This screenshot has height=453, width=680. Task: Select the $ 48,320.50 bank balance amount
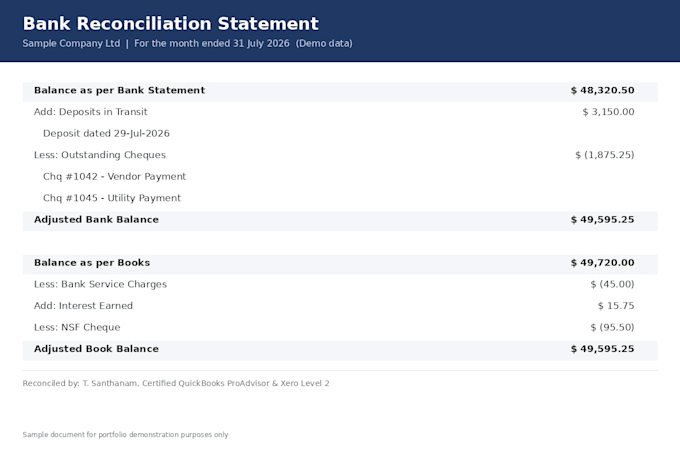click(x=602, y=90)
